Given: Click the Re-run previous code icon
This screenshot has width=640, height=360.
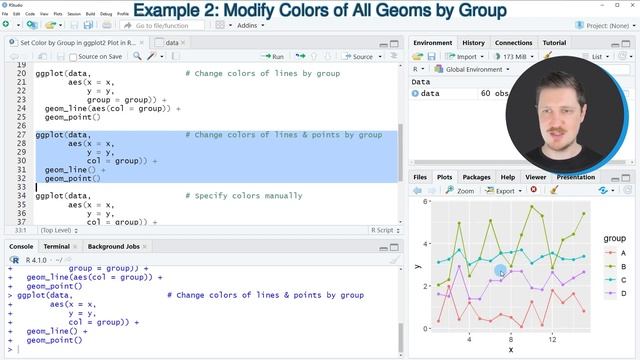Looking at the screenshot, I should tap(300, 56).
